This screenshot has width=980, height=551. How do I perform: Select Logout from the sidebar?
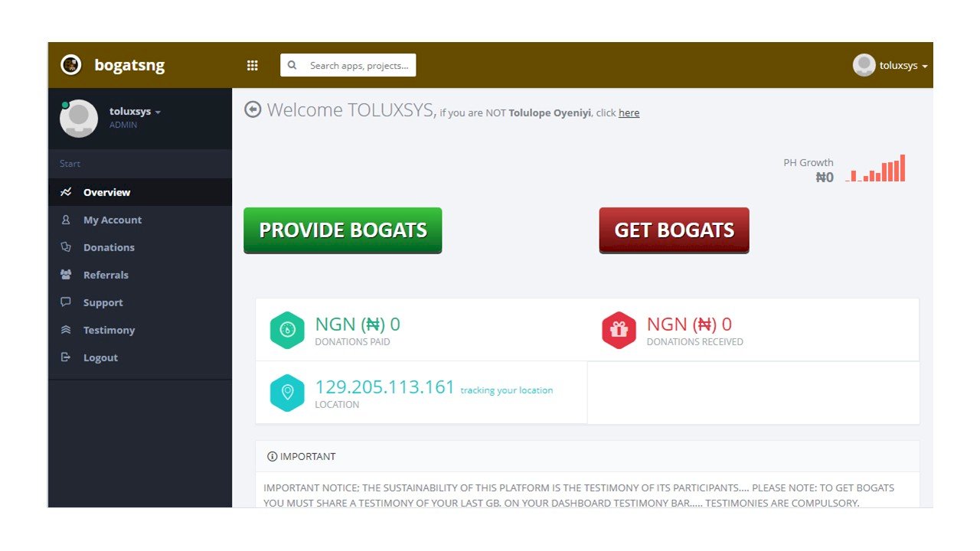tap(139, 357)
